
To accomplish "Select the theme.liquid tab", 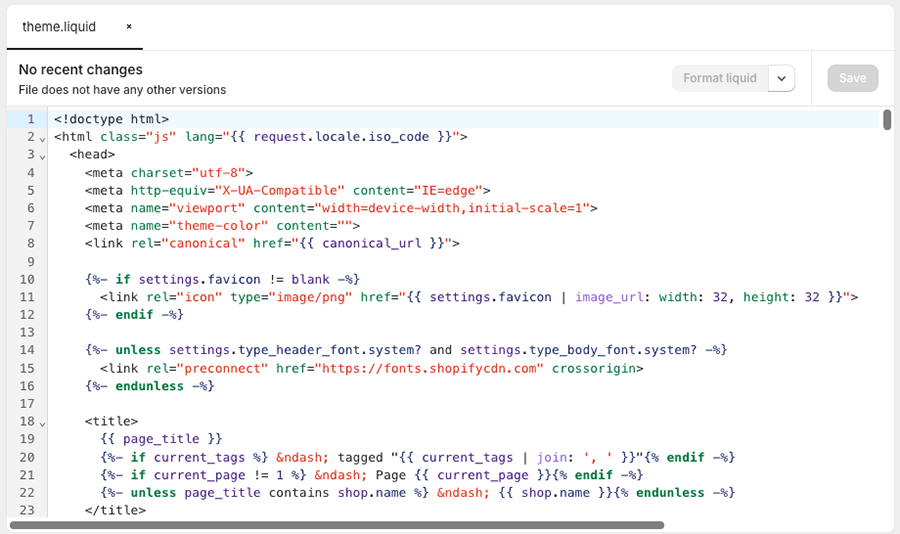I will point(59,27).
